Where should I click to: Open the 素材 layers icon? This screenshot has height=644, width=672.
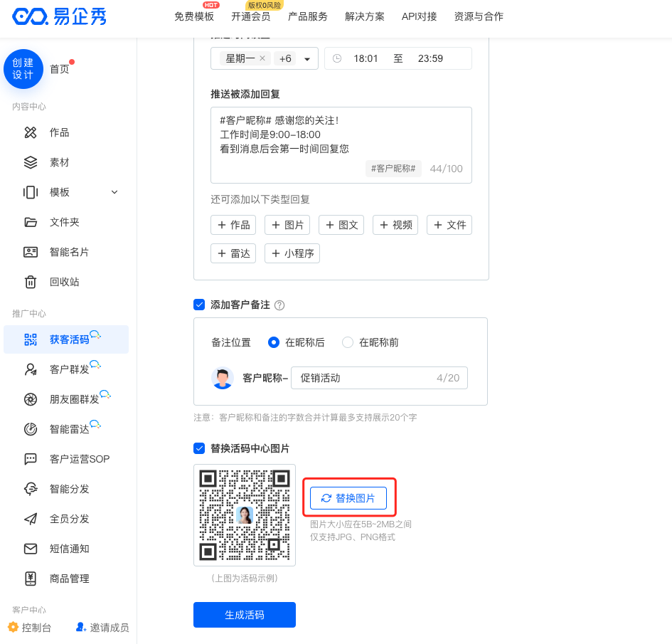[31, 162]
